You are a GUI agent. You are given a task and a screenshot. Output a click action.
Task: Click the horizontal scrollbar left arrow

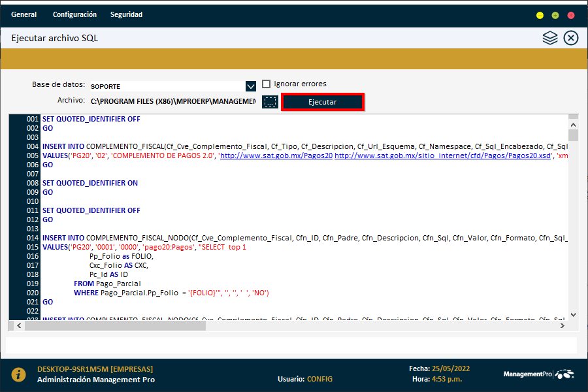14,325
